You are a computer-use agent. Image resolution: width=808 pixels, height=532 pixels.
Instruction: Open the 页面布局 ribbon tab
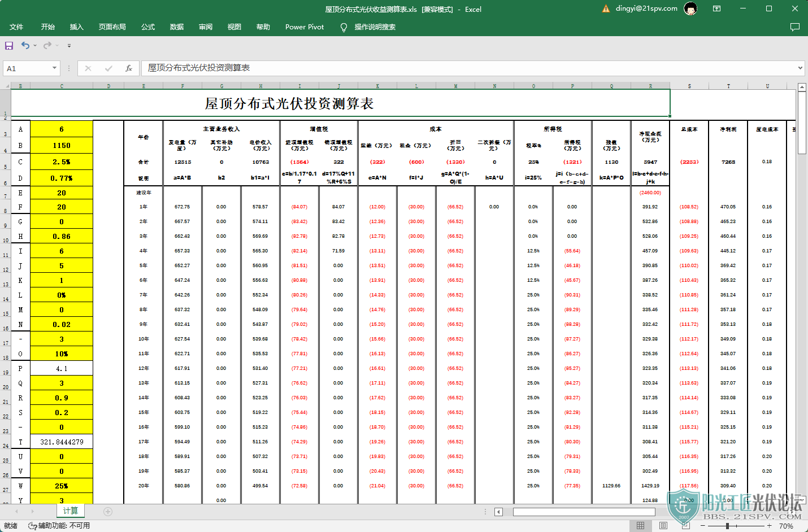pos(112,27)
